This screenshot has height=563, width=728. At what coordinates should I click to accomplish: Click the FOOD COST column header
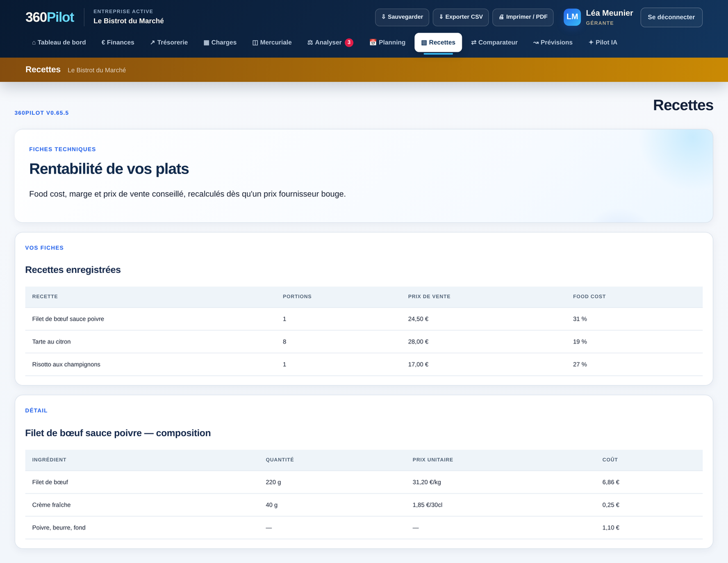(x=589, y=297)
